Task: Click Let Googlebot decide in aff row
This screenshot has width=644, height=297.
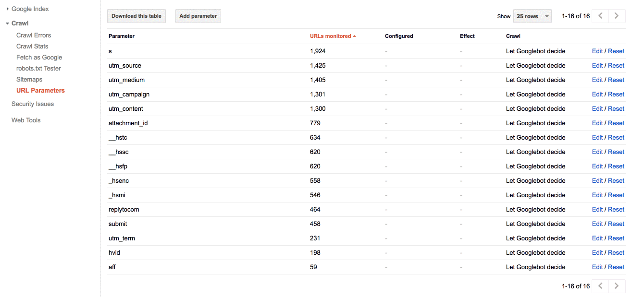Action: [x=536, y=267]
